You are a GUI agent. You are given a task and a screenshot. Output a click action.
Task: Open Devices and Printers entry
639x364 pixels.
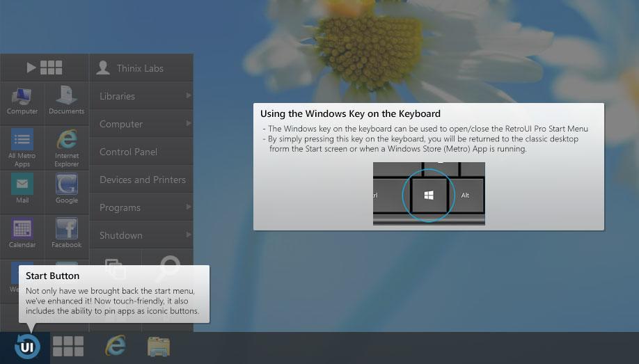point(141,180)
